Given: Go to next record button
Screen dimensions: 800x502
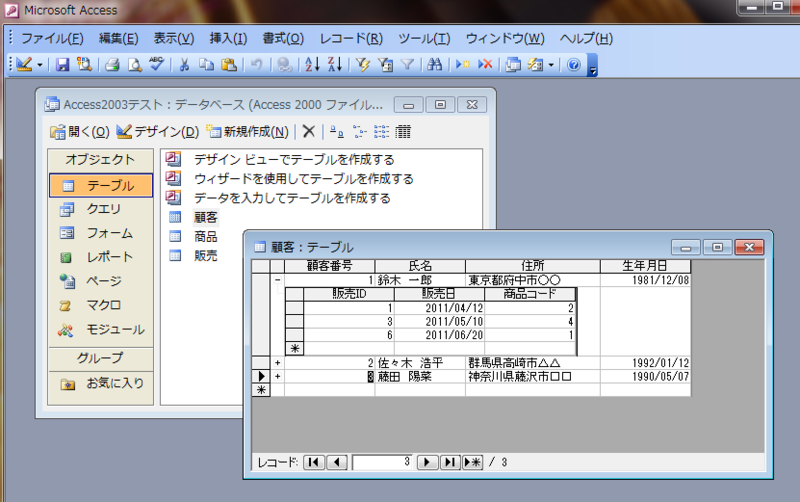Looking at the screenshot, I should tap(428, 462).
